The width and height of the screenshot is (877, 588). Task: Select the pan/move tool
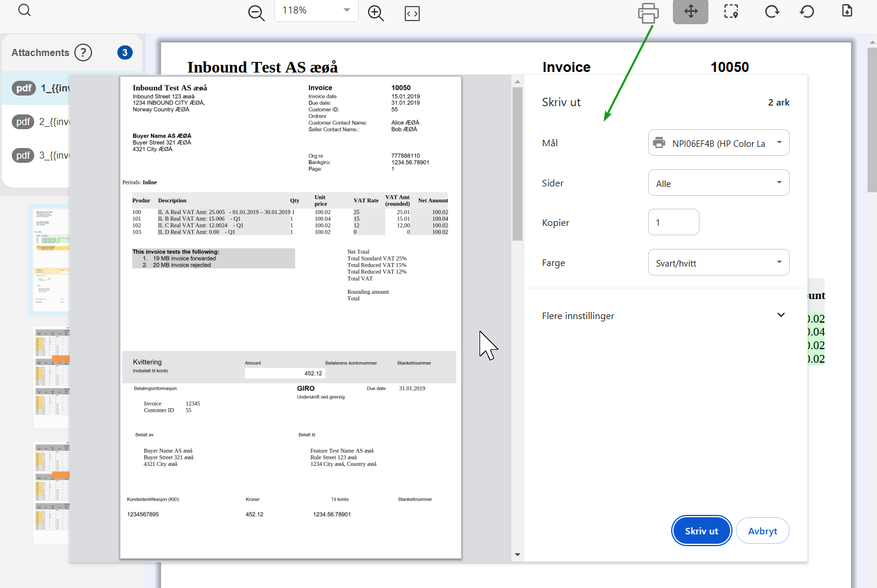click(x=690, y=12)
